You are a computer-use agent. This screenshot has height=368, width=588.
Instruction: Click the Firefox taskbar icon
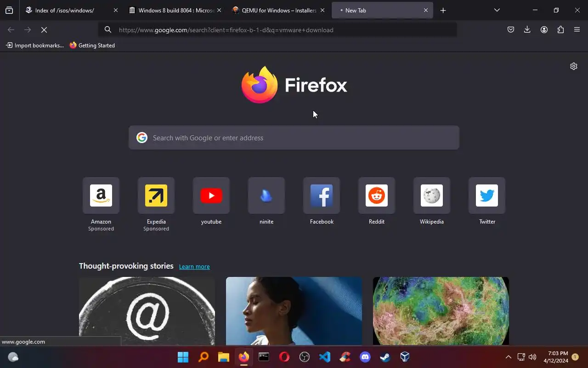click(x=243, y=357)
